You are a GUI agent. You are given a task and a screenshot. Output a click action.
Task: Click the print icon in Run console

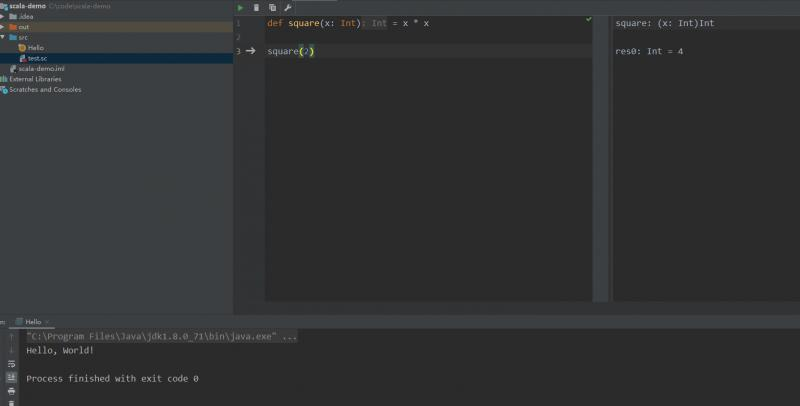[x=11, y=391]
